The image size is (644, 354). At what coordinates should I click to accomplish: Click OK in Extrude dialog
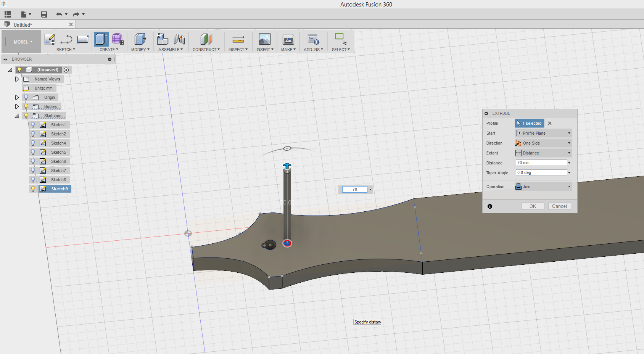coord(533,206)
